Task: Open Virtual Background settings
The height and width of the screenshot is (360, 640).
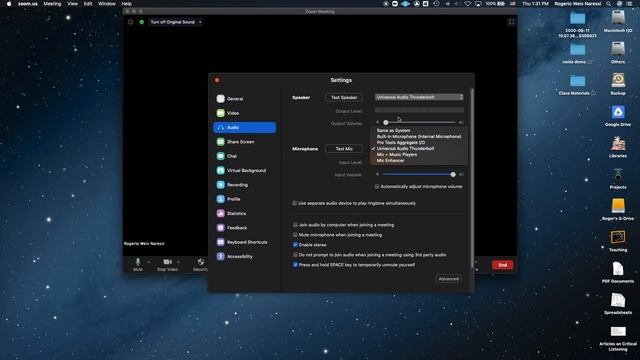Action: pyautogui.click(x=244, y=170)
